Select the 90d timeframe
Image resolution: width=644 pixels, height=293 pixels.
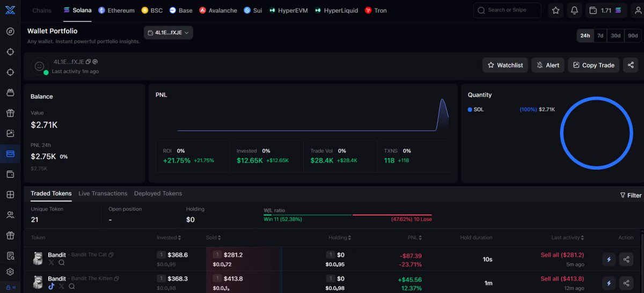(x=633, y=36)
